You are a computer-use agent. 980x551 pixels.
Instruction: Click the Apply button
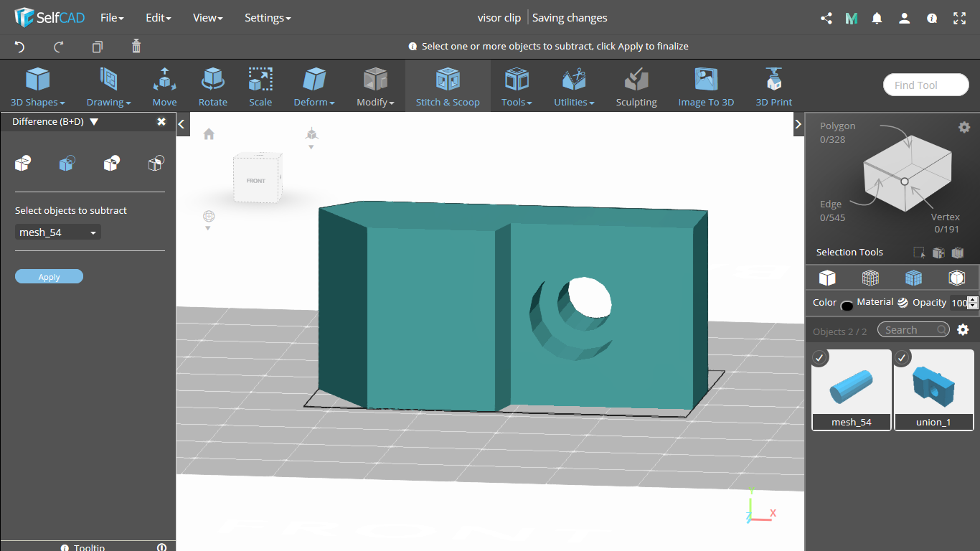(49, 277)
